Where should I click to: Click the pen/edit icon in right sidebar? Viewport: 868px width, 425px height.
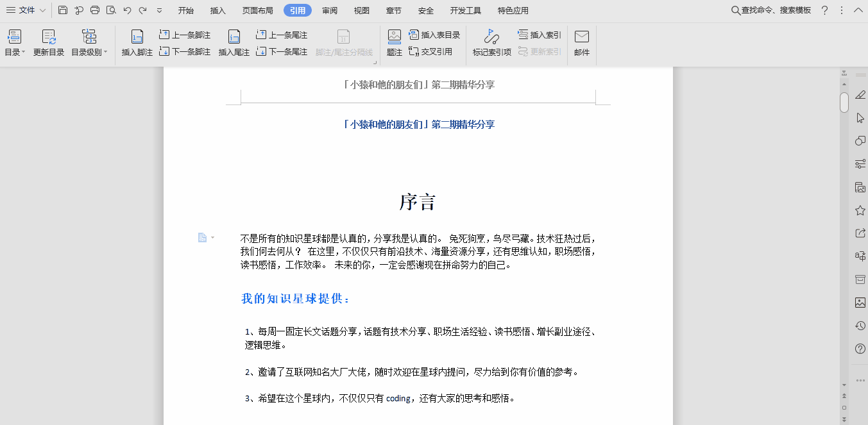click(860, 95)
